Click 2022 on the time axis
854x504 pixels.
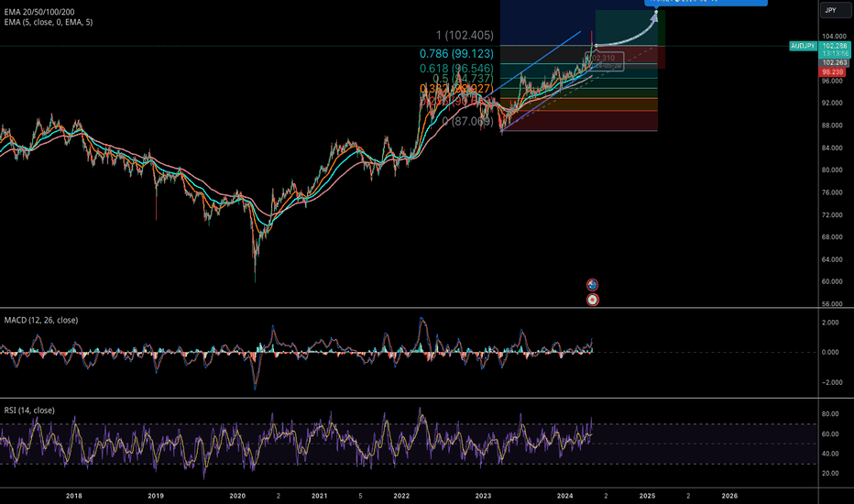[x=401, y=496]
